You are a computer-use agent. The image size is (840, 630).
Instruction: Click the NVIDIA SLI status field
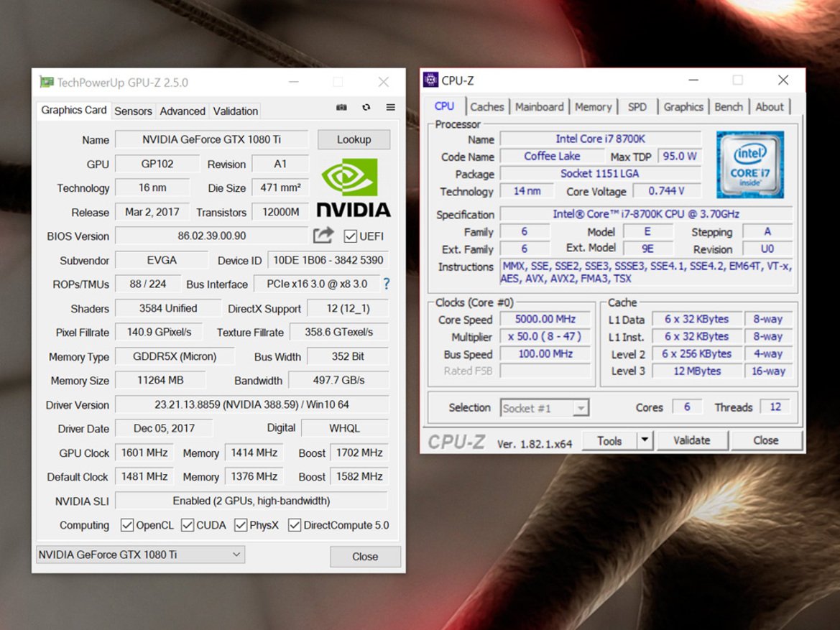(x=251, y=501)
